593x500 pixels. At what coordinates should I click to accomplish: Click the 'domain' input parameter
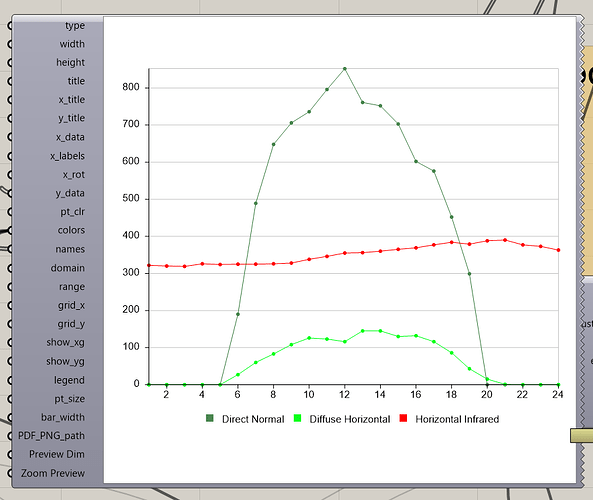(x=68, y=268)
